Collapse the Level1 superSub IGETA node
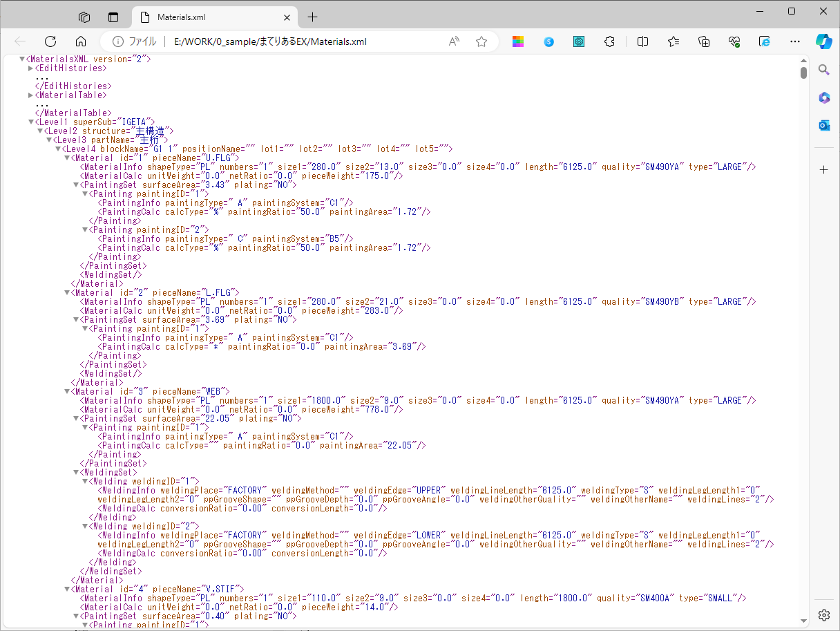840x631 pixels. (x=30, y=122)
